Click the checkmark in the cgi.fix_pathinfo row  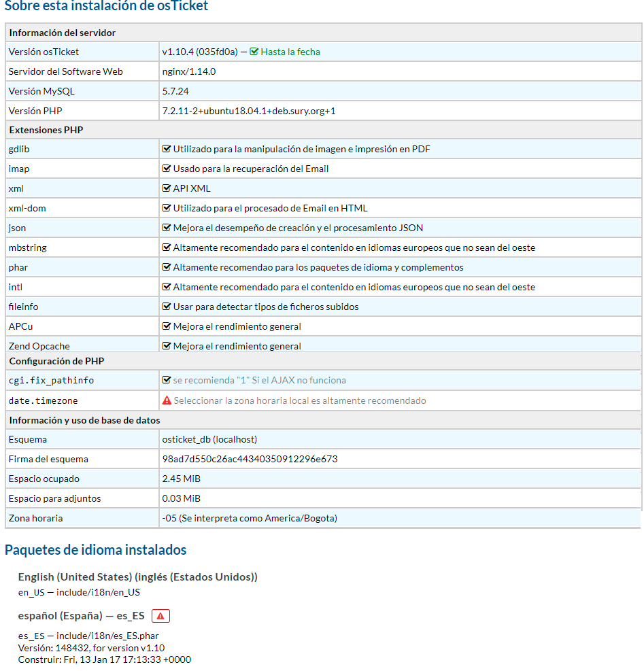click(x=166, y=380)
